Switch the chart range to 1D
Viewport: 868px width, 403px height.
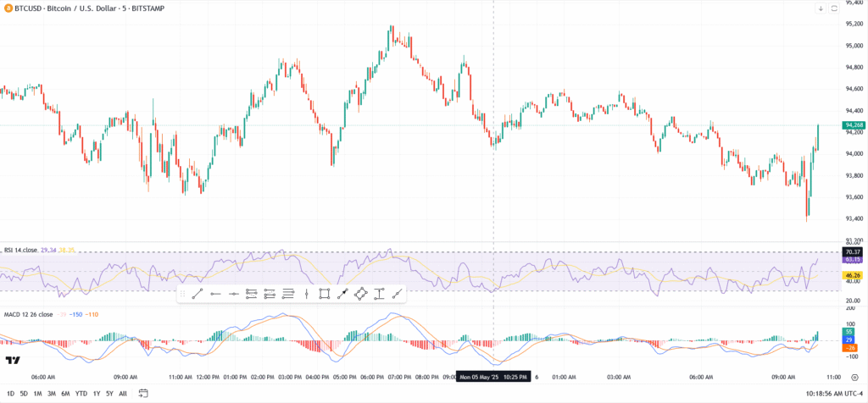pyautogui.click(x=9, y=393)
